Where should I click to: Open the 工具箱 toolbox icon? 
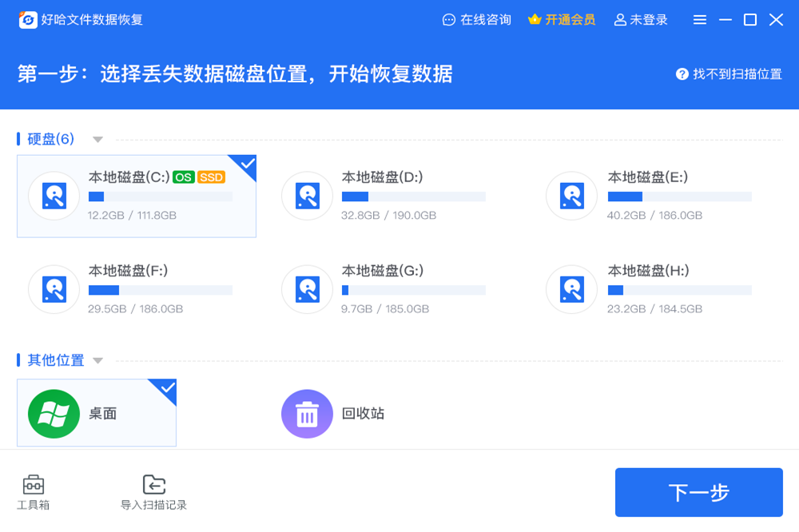pos(33,484)
